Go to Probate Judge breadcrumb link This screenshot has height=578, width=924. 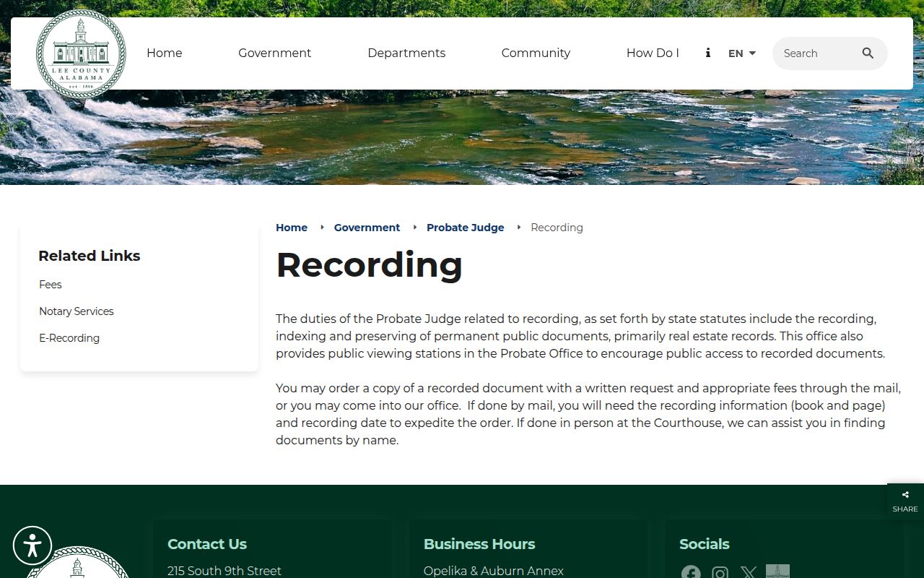tap(466, 228)
